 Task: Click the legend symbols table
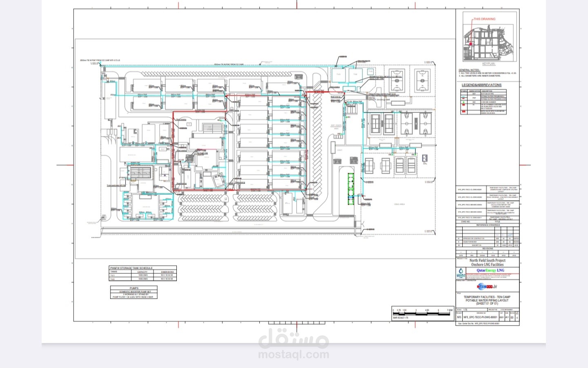483,102
